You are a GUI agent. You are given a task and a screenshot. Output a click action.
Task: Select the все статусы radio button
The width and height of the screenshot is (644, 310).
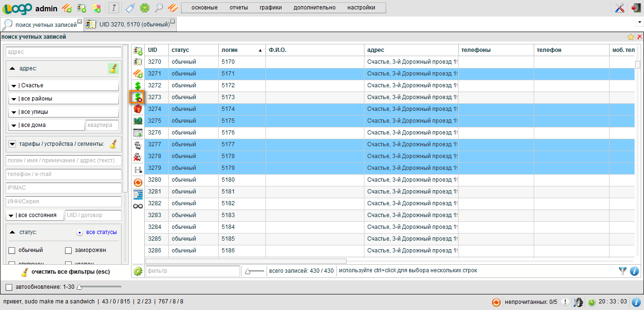point(80,232)
